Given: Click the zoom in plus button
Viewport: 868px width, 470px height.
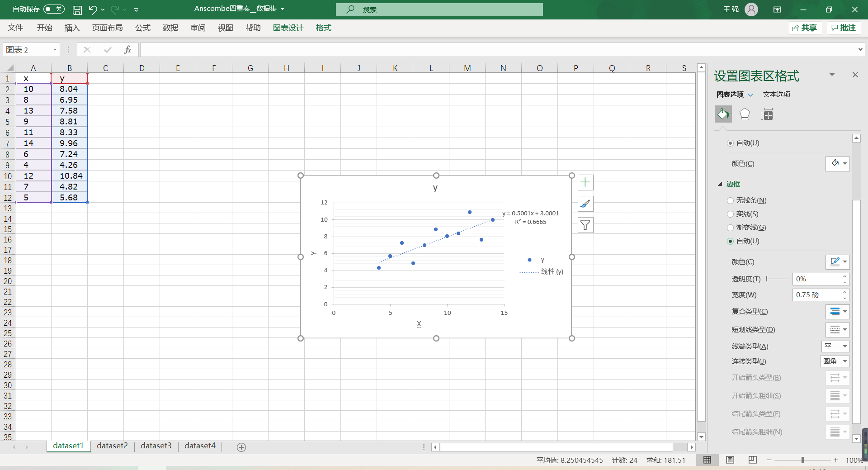Looking at the screenshot, I should pyautogui.click(x=836, y=460).
